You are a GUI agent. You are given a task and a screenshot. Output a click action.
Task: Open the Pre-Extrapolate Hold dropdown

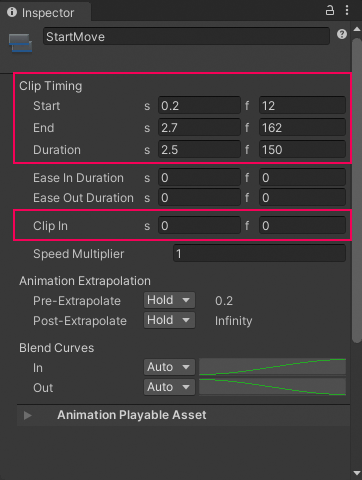[169, 300]
